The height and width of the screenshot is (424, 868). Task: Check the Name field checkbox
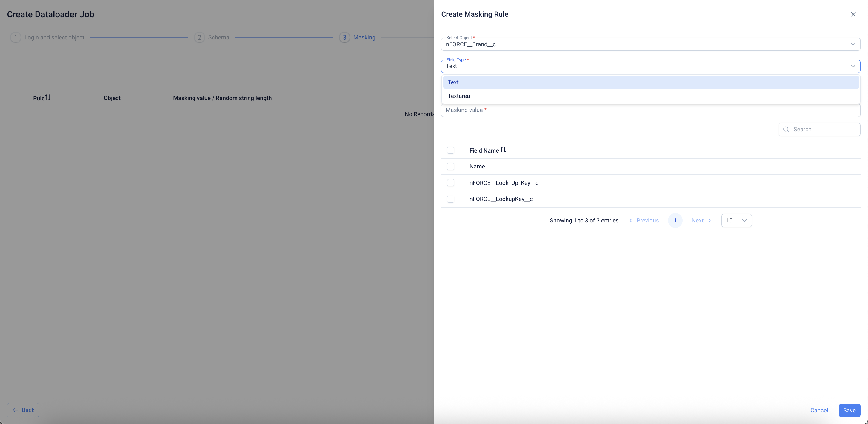coord(450,167)
